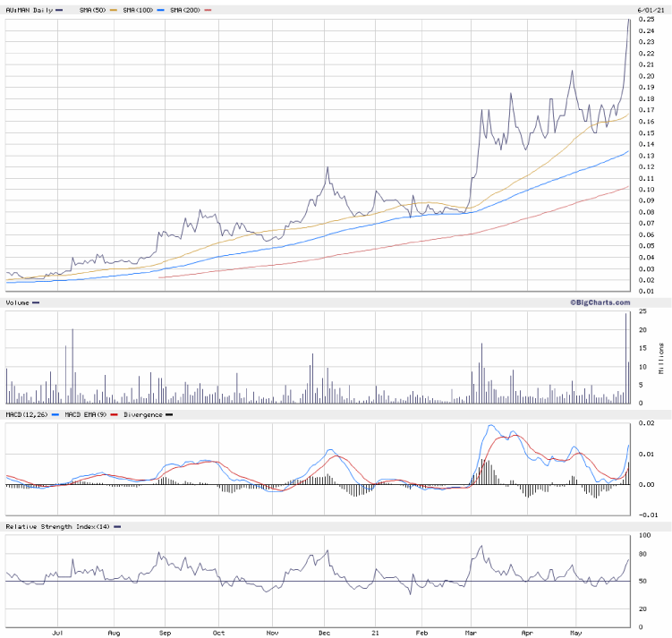The width and height of the screenshot is (672, 638).
Task: Click the Relative Strength Index(14) label
Action: pyautogui.click(x=55, y=526)
